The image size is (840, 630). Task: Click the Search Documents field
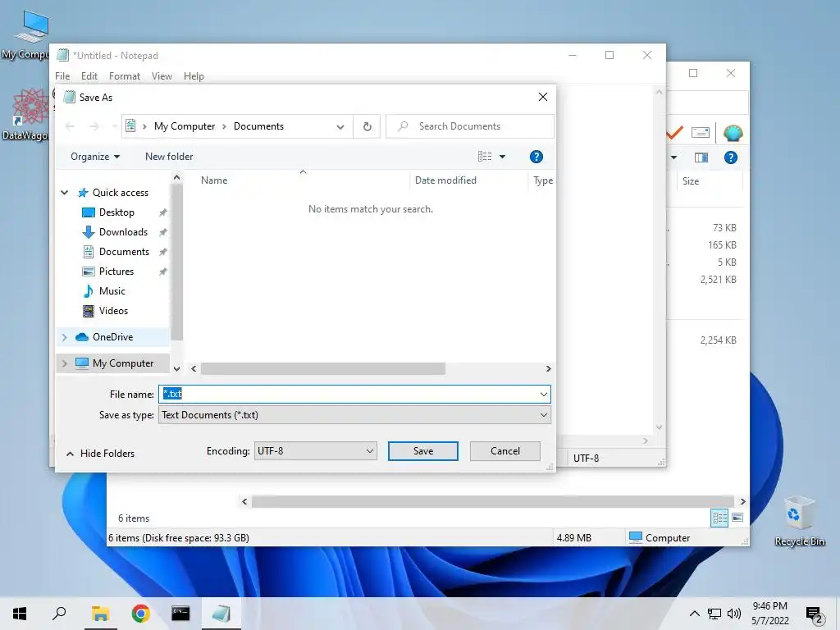click(470, 126)
